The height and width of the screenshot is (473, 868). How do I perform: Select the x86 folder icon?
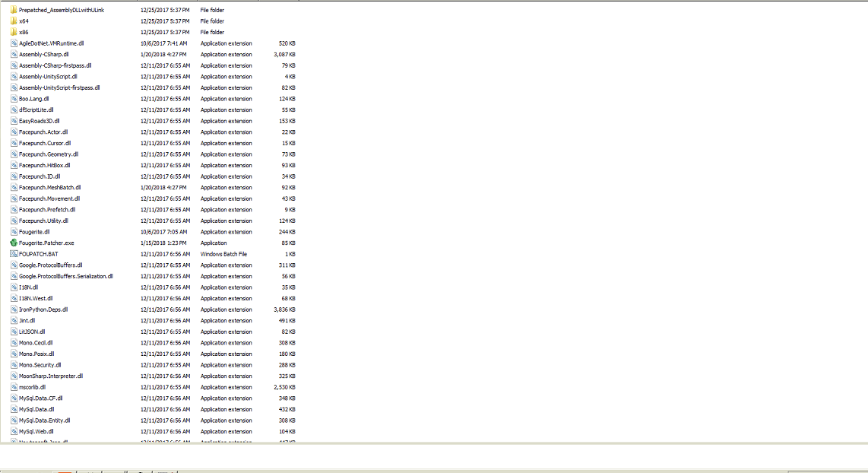pyautogui.click(x=14, y=32)
